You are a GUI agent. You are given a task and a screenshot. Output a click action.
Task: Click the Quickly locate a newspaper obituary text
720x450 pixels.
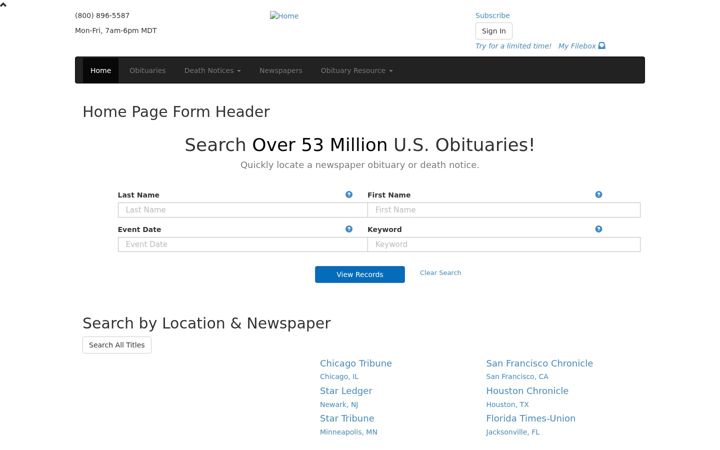tap(360, 165)
